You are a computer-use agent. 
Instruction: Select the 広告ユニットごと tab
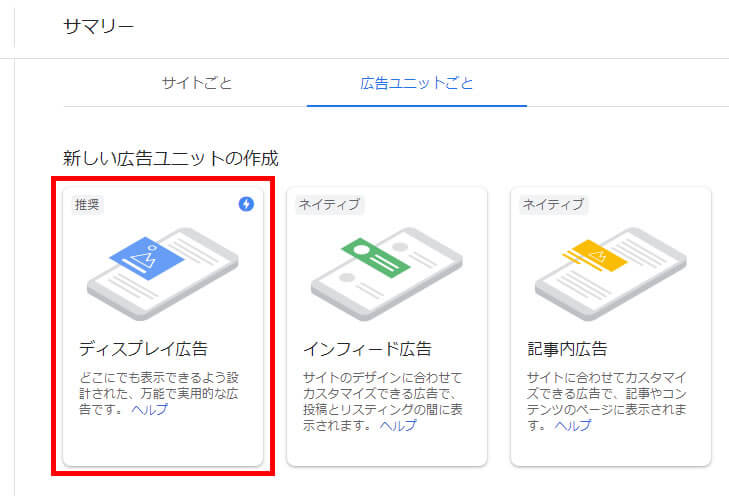416,82
